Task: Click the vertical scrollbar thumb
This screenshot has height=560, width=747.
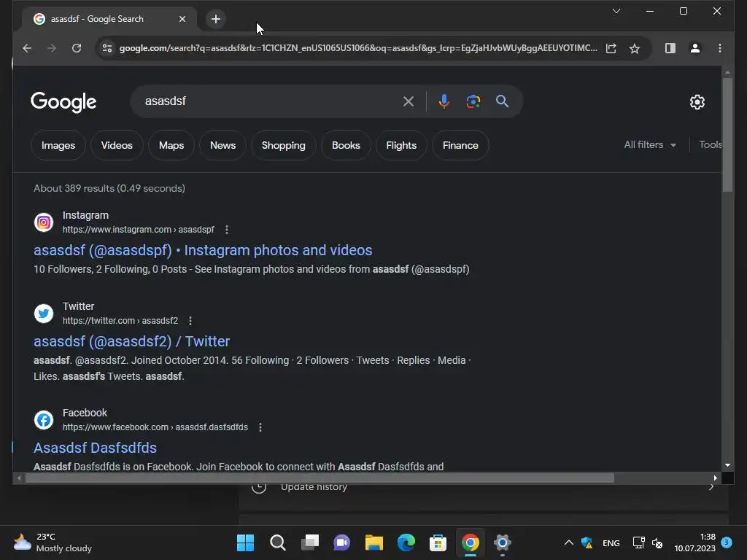Action: tap(727, 134)
